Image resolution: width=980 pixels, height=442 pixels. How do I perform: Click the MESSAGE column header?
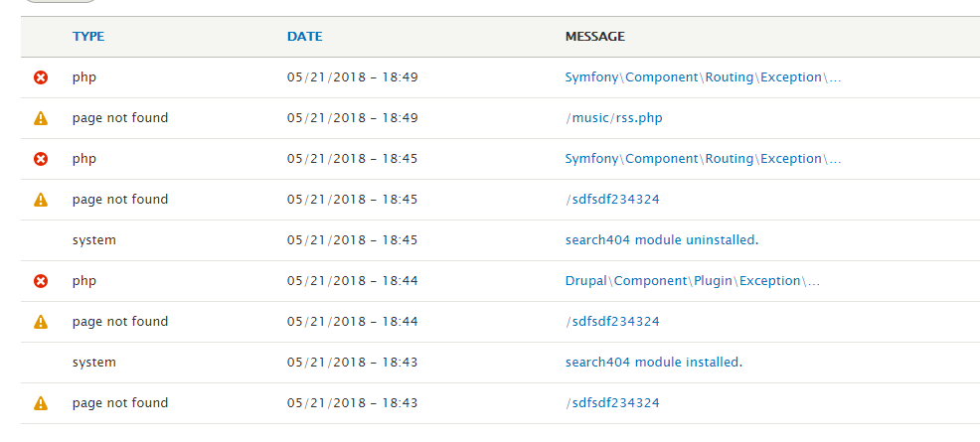pos(594,37)
